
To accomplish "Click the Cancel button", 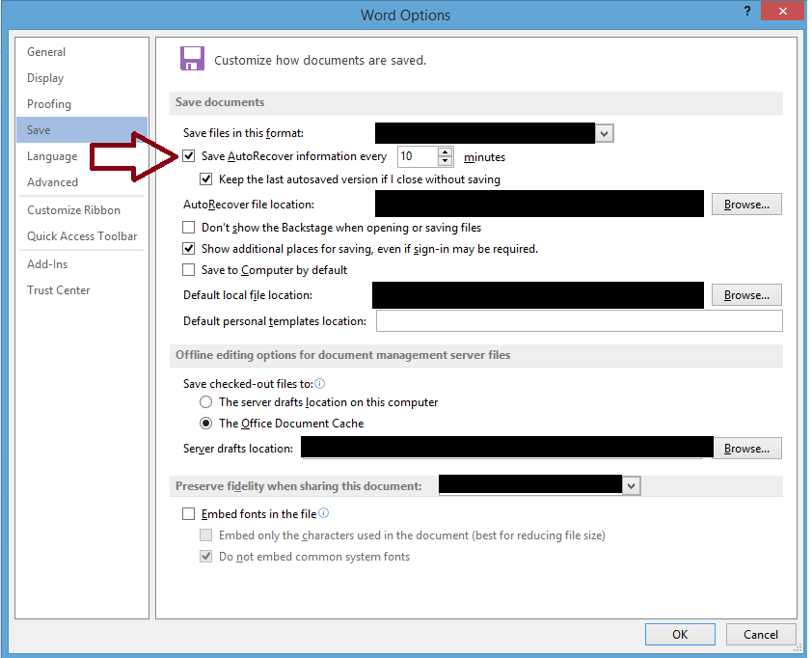I will (760, 634).
